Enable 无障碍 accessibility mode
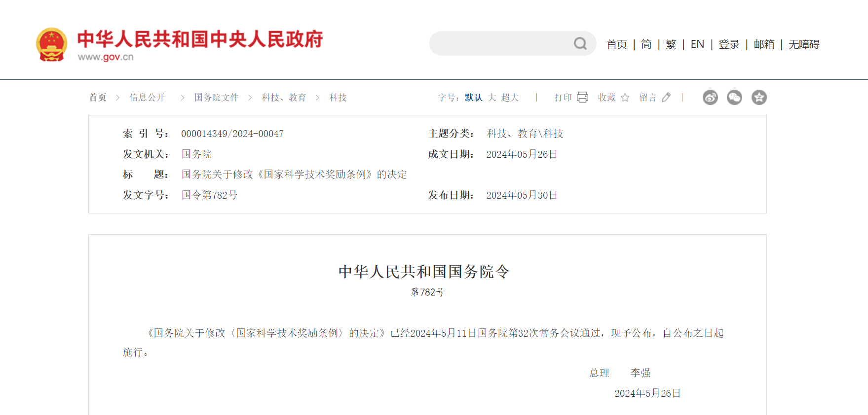The image size is (868, 415). pyautogui.click(x=804, y=44)
